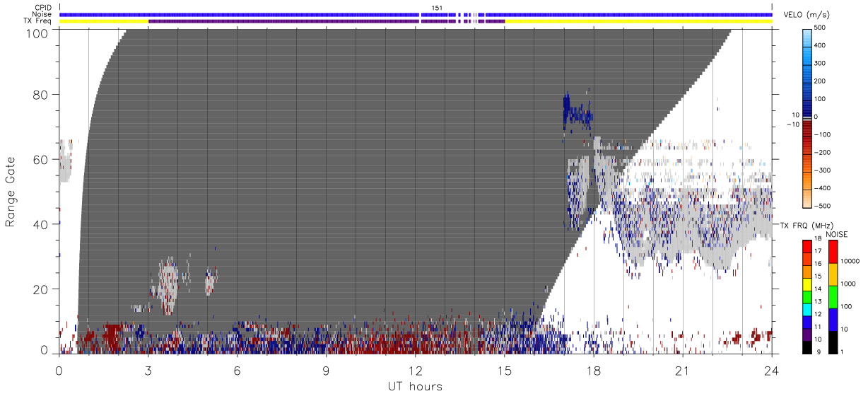The image size is (868, 401).
Task: Click the purple segment of the TX FRQ colorbar
Action: pos(807,335)
